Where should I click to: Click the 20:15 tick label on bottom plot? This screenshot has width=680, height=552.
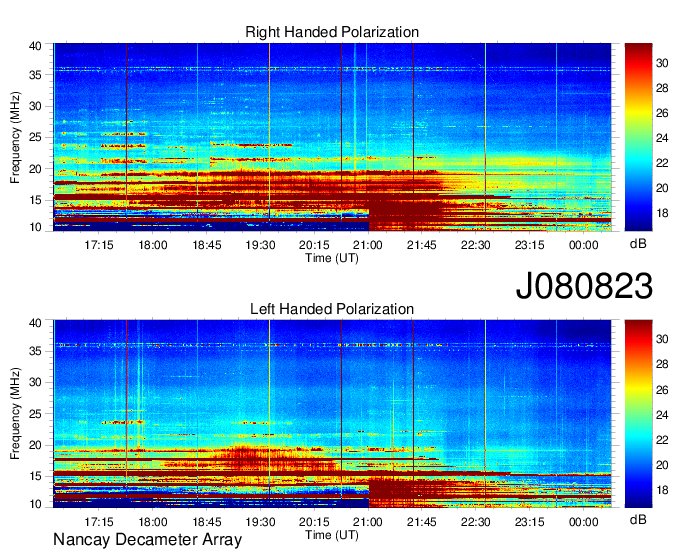[x=314, y=522]
